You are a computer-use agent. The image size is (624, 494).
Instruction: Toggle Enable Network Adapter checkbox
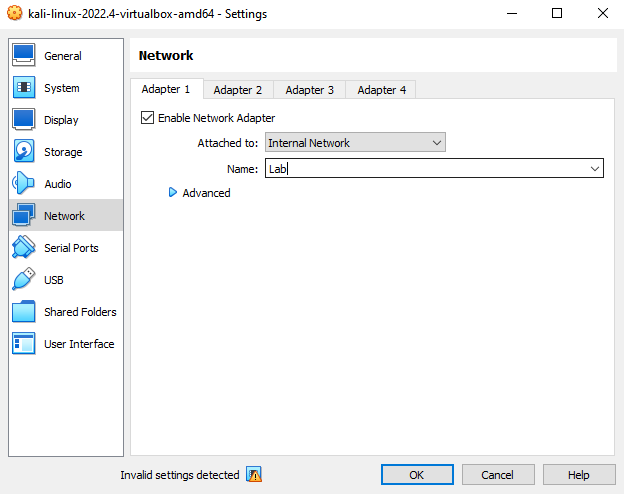[148, 118]
